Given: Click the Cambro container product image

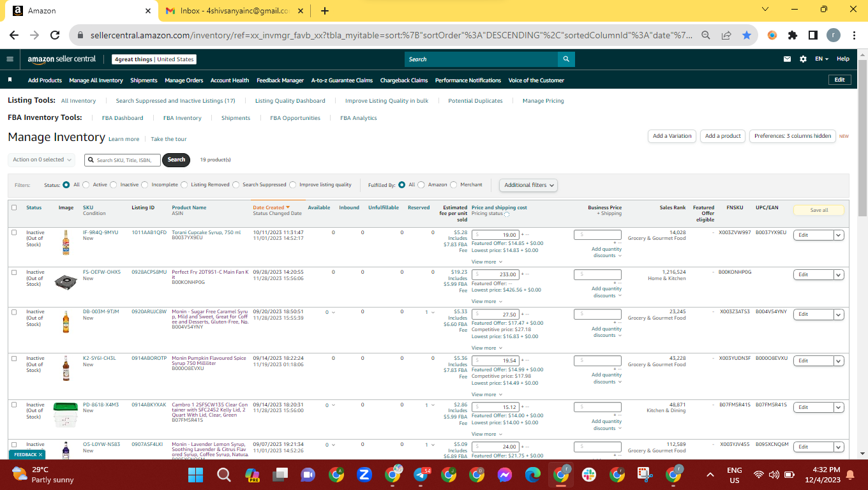Looking at the screenshot, I should click(x=66, y=415).
